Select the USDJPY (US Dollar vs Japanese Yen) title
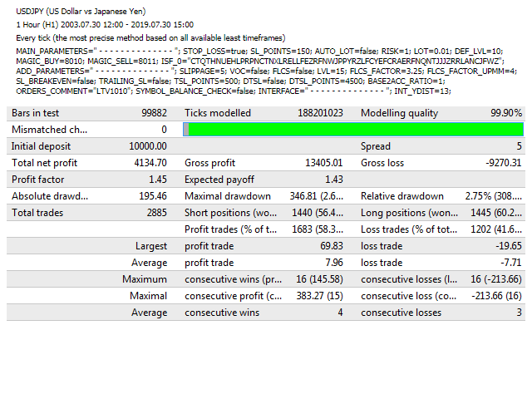532x399 pixels. tap(81, 11)
